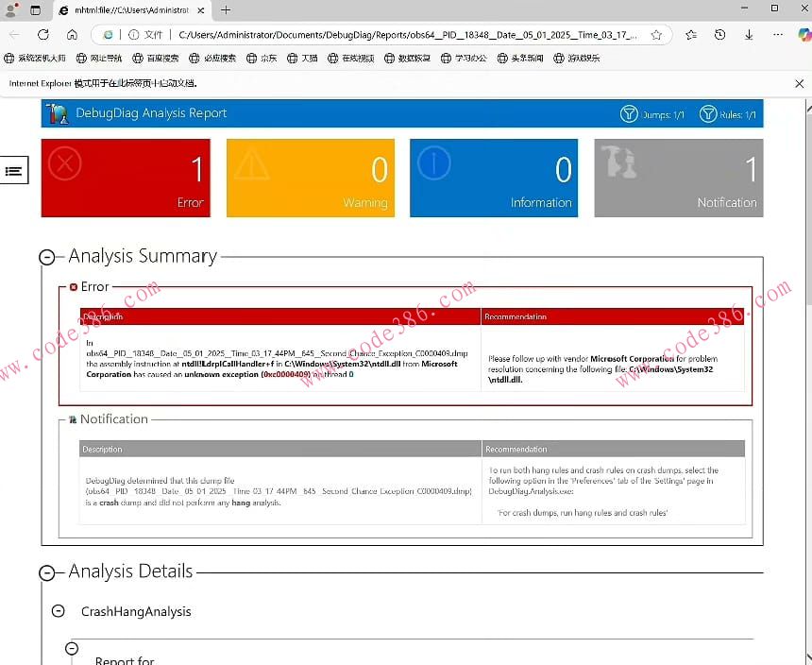Collapse the Notification group box
Image resolution: width=812 pixels, height=665 pixels.
tap(73, 419)
